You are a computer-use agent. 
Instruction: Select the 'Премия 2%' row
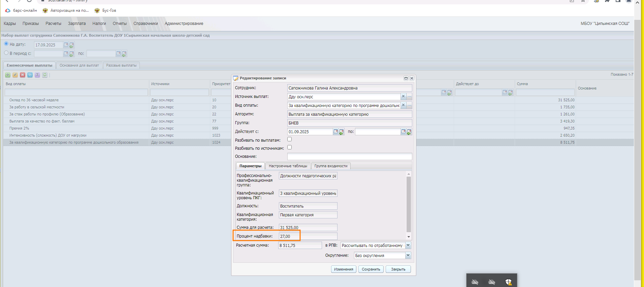pos(318,128)
